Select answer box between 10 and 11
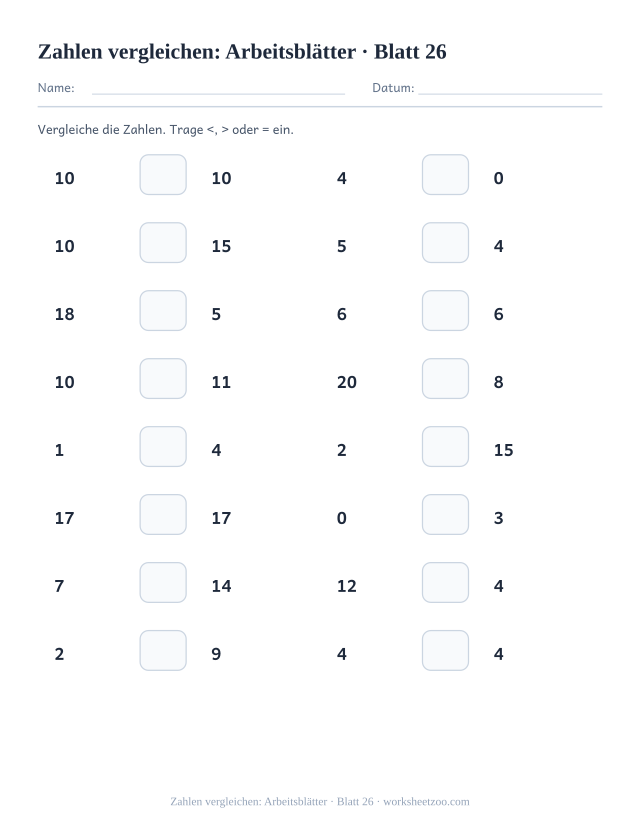640x829 pixels. 163,379
